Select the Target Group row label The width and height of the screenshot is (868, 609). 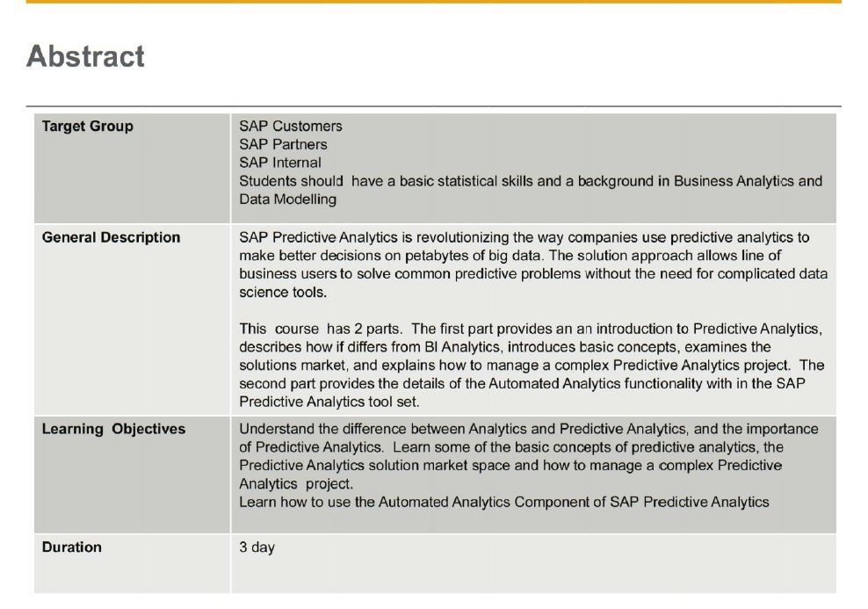[x=88, y=127]
